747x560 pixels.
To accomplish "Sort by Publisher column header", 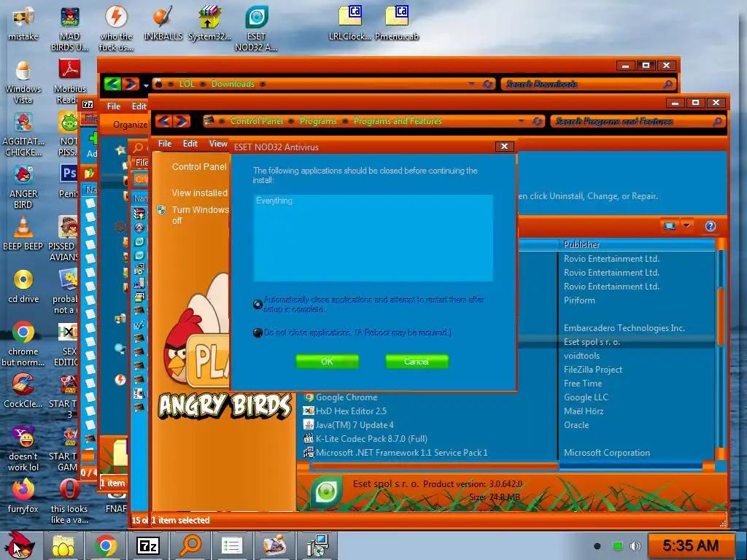I will (636, 244).
